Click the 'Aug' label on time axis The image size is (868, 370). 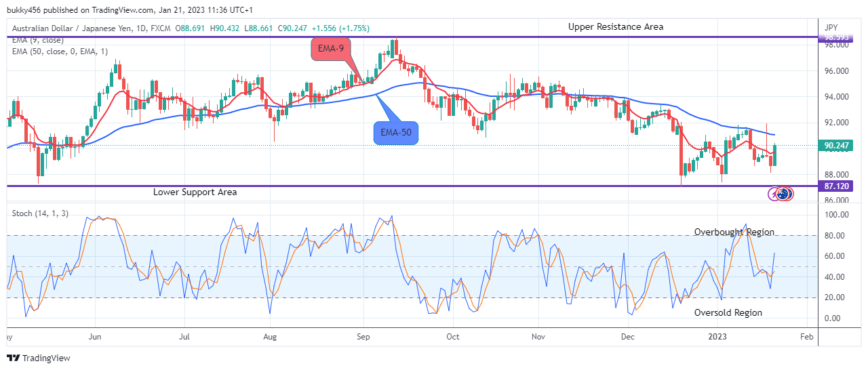270,336
